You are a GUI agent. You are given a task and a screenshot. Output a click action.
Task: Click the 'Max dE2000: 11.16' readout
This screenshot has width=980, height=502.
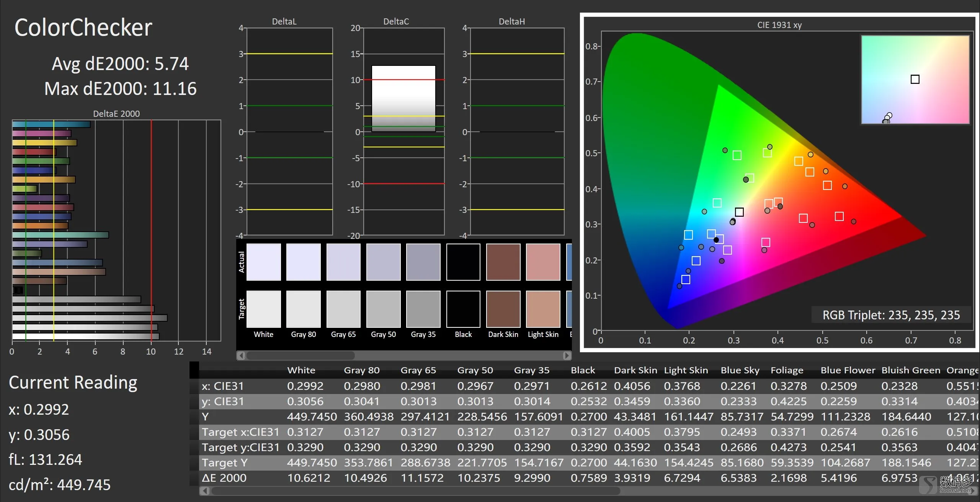click(x=120, y=89)
